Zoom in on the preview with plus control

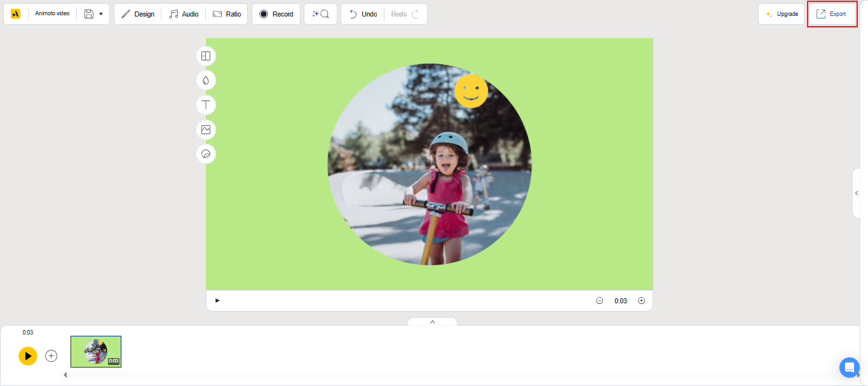(x=641, y=300)
